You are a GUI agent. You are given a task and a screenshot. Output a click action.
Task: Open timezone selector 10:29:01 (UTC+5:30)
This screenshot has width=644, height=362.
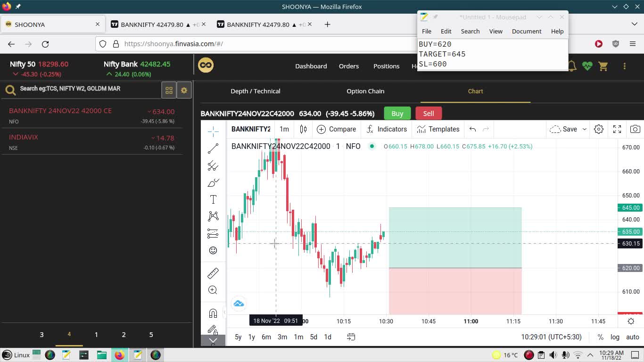[552, 337]
